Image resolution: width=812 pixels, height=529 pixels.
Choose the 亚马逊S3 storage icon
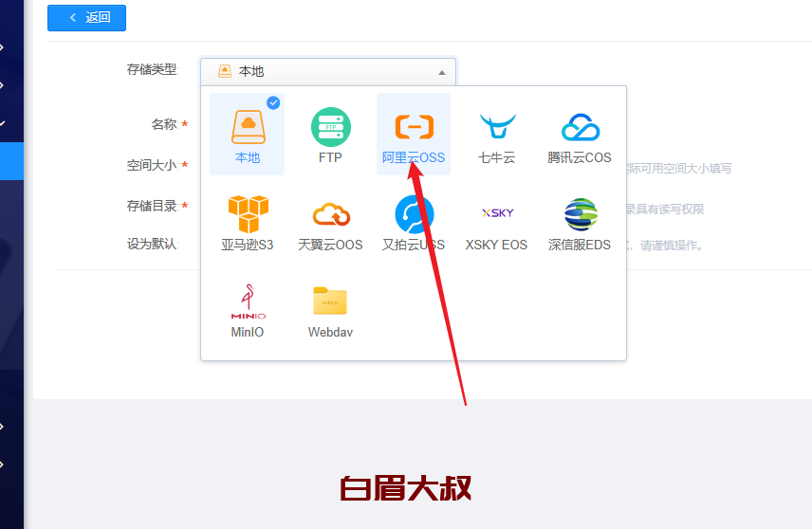[x=248, y=213]
